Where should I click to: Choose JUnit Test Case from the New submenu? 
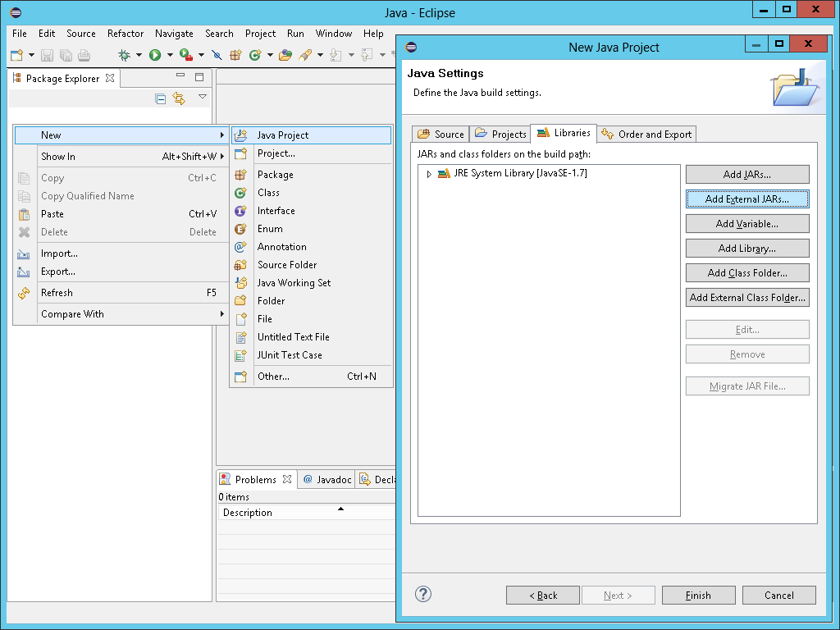(x=290, y=355)
